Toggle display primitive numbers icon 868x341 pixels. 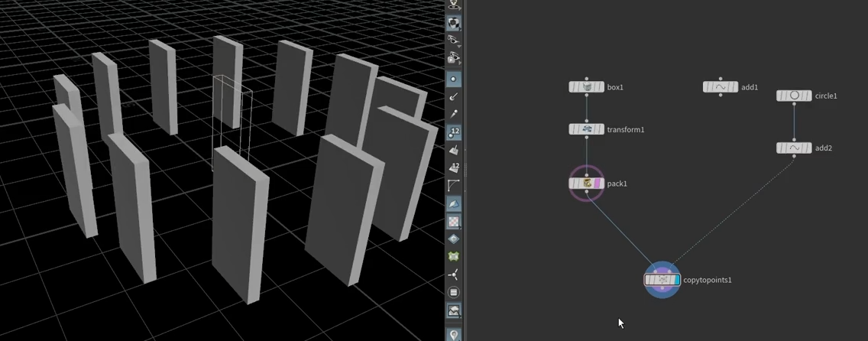pyautogui.click(x=453, y=167)
